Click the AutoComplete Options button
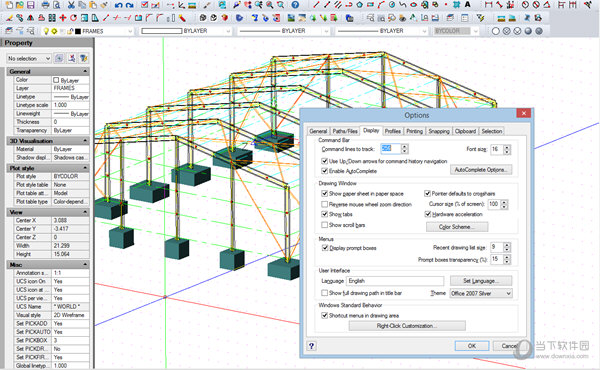The width and height of the screenshot is (600, 370). (x=481, y=170)
